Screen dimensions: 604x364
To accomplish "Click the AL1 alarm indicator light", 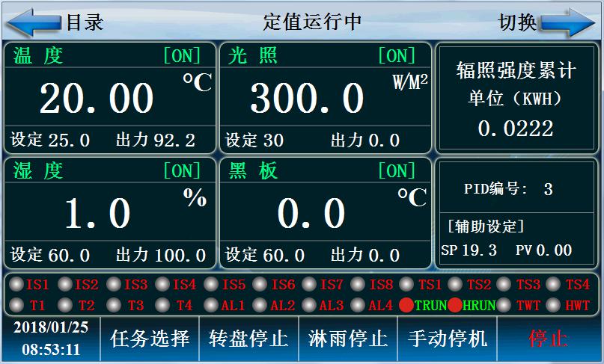I will click(x=212, y=306).
